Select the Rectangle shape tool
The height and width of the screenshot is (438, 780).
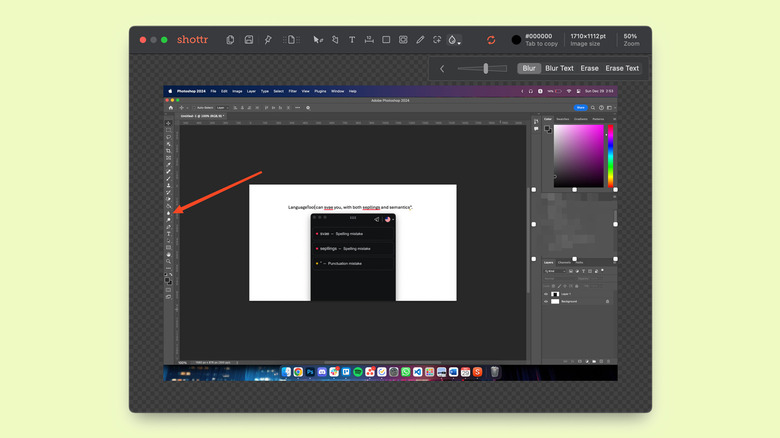pos(386,40)
